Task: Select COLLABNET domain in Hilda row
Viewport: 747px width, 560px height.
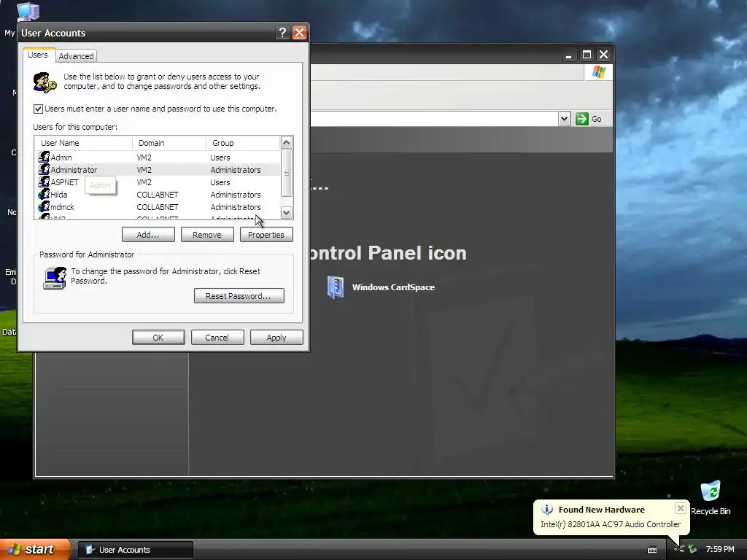Action: coord(158,195)
